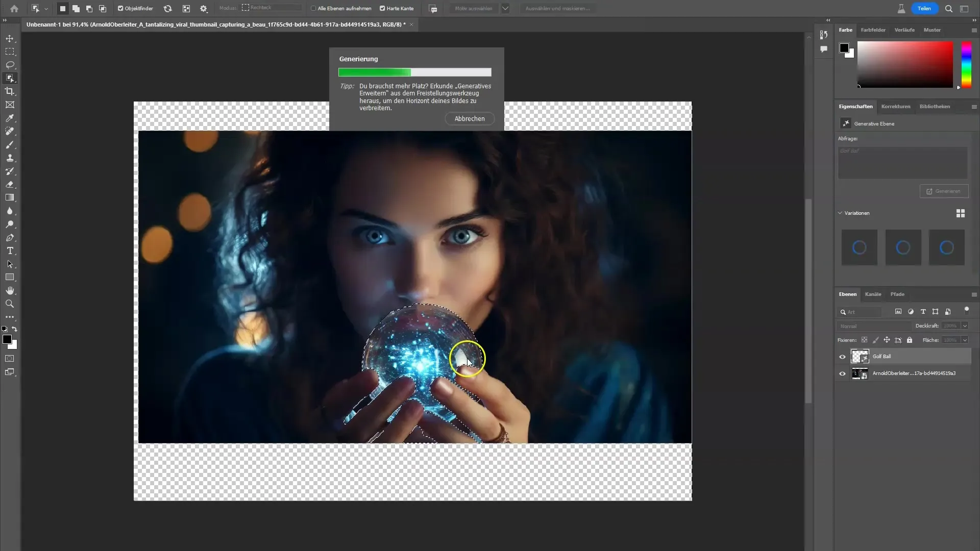The image size is (980, 551).
Task: Select Subtract from Selection mode button
Action: pyautogui.click(x=89, y=9)
